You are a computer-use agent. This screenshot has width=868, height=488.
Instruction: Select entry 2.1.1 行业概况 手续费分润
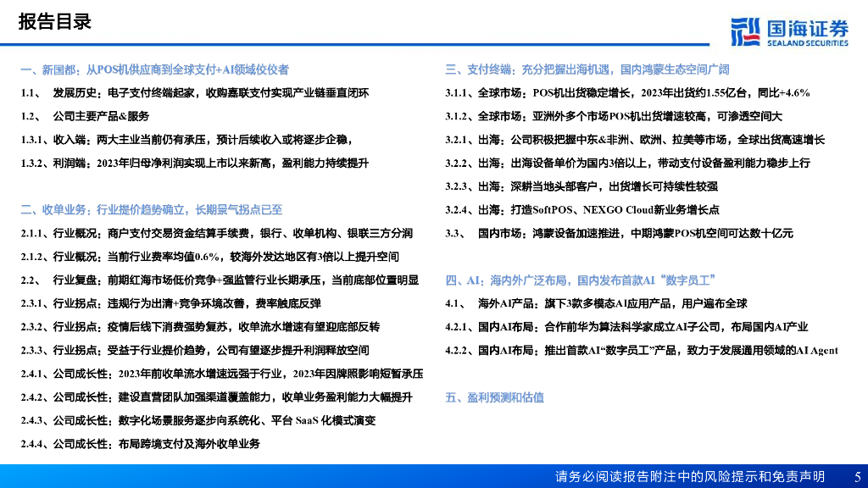(216, 234)
